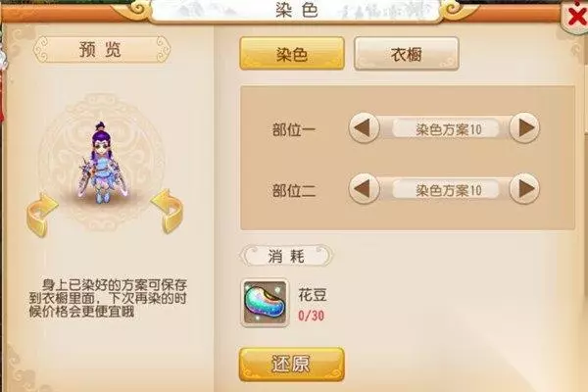Click the 部位二 染色方案10 value field
Screen dimensions: 588x392
point(446,190)
